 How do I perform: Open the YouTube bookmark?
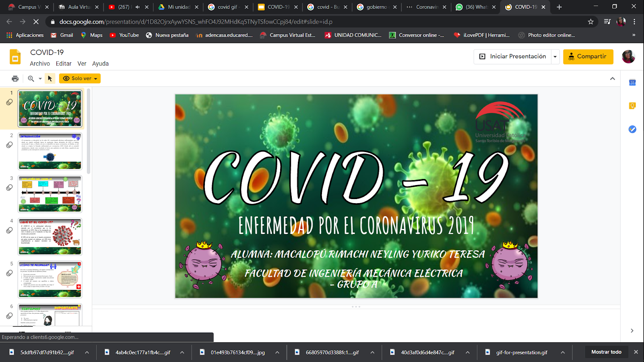click(x=124, y=35)
